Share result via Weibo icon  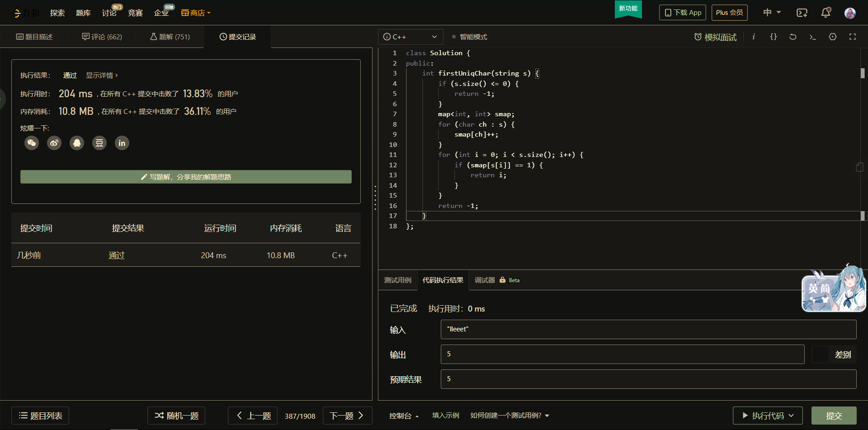54,143
